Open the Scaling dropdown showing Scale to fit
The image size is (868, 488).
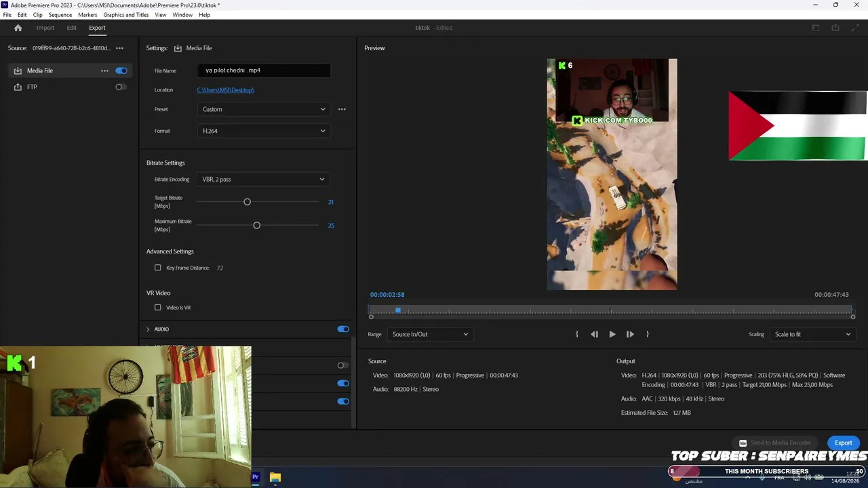point(812,334)
